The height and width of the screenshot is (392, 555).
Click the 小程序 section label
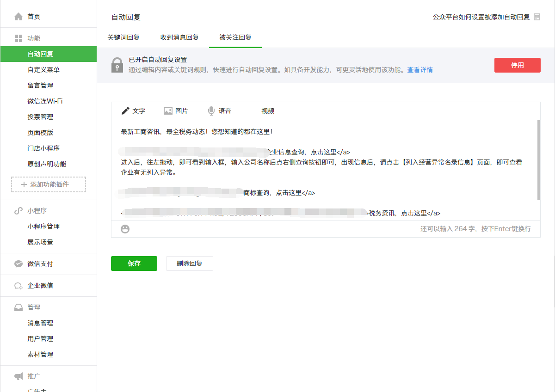click(x=37, y=211)
